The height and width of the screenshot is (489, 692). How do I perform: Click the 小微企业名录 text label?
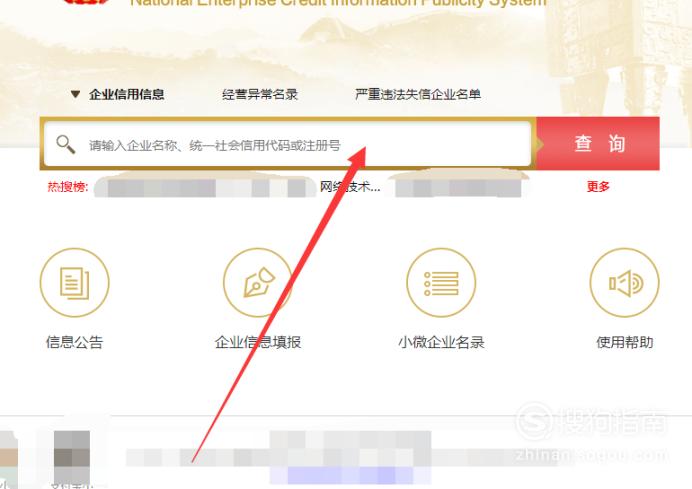(441, 342)
